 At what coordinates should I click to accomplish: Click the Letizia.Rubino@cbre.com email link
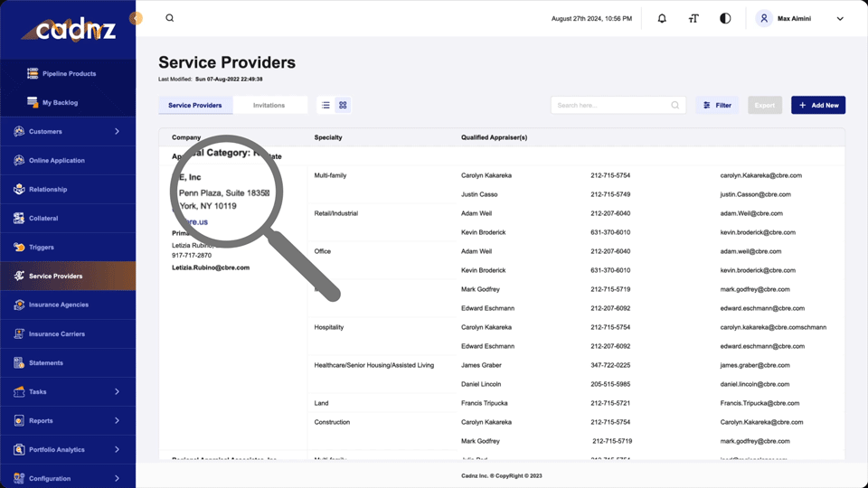pyautogui.click(x=211, y=268)
